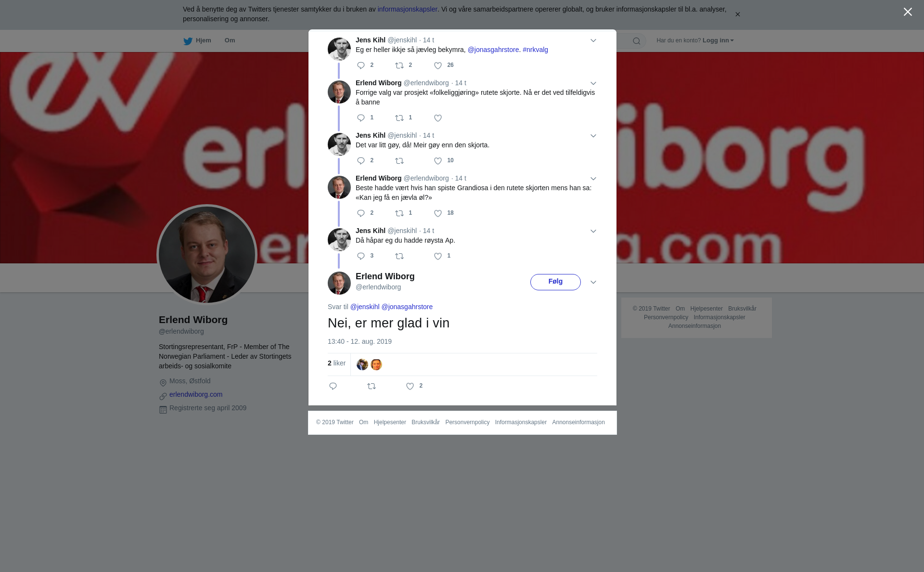The height and width of the screenshot is (572, 924).
Task: Like Jens Kihl's tweet with 26 likes
Action: [438, 65]
